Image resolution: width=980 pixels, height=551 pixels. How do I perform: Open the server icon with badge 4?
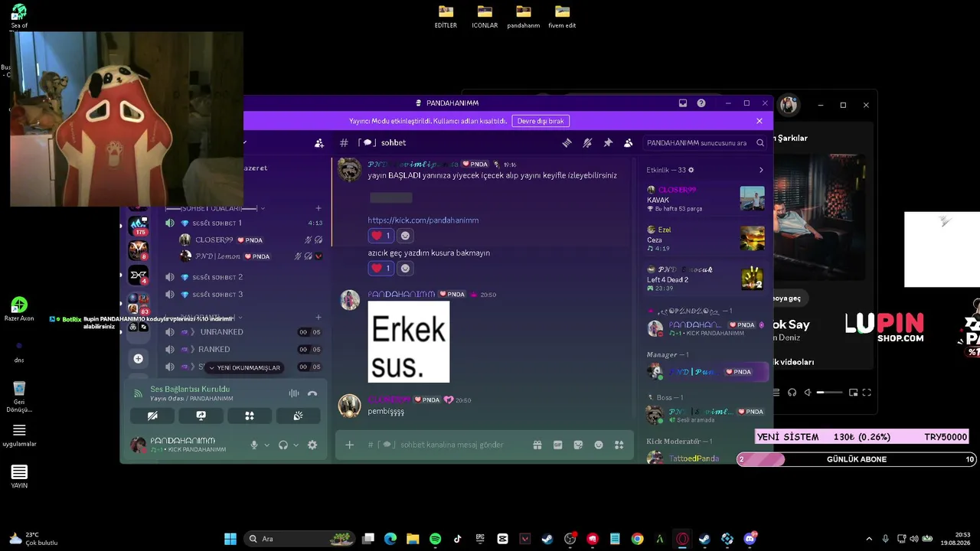tap(138, 274)
